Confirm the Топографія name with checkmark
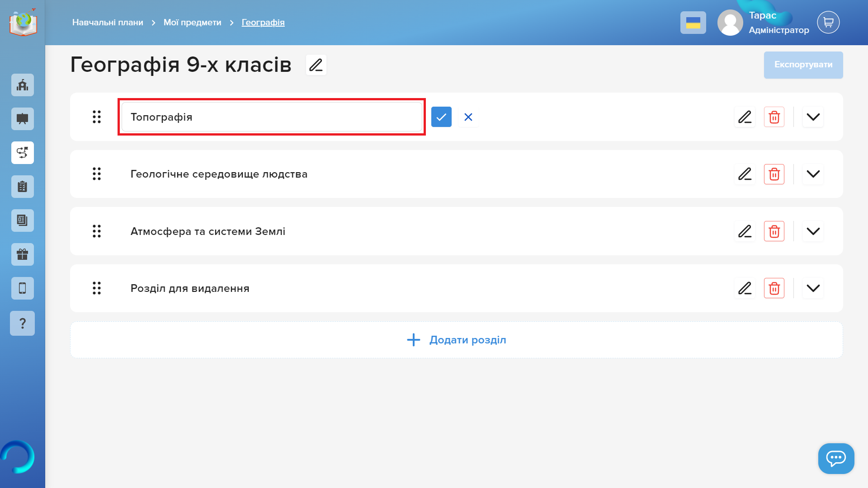 click(x=441, y=117)
